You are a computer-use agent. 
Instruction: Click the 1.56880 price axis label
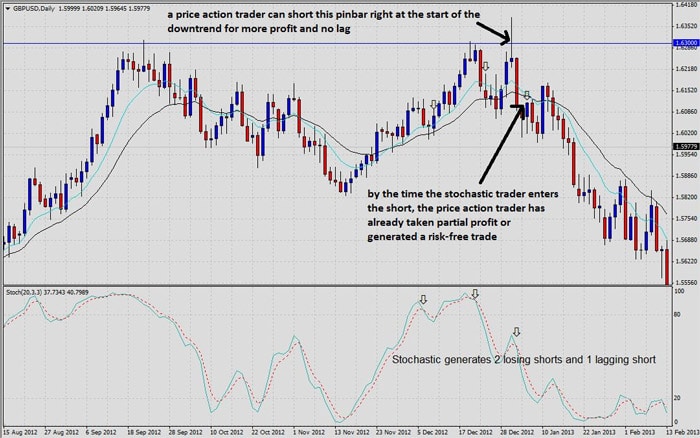click(687, 240)
